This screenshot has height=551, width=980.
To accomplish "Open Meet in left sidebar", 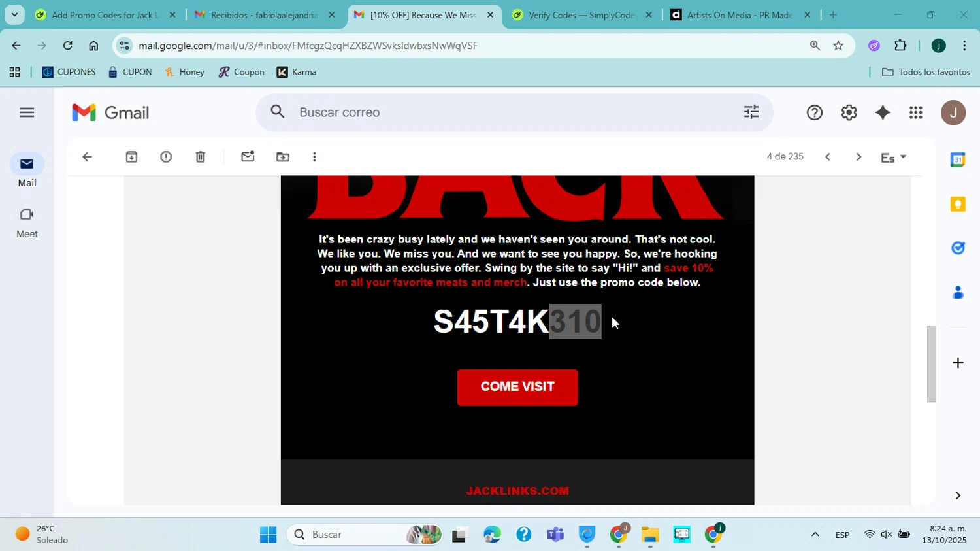I will [x=27, y=222].
